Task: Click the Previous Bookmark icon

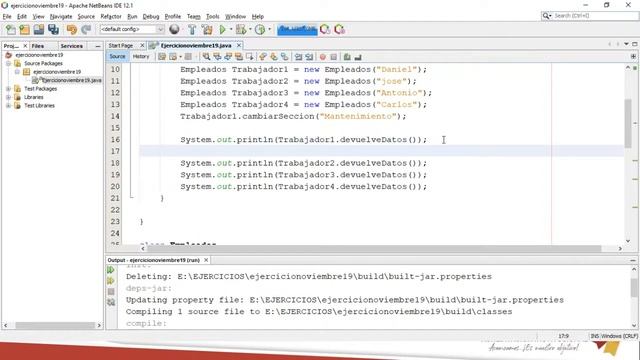Action: point(263,57)
